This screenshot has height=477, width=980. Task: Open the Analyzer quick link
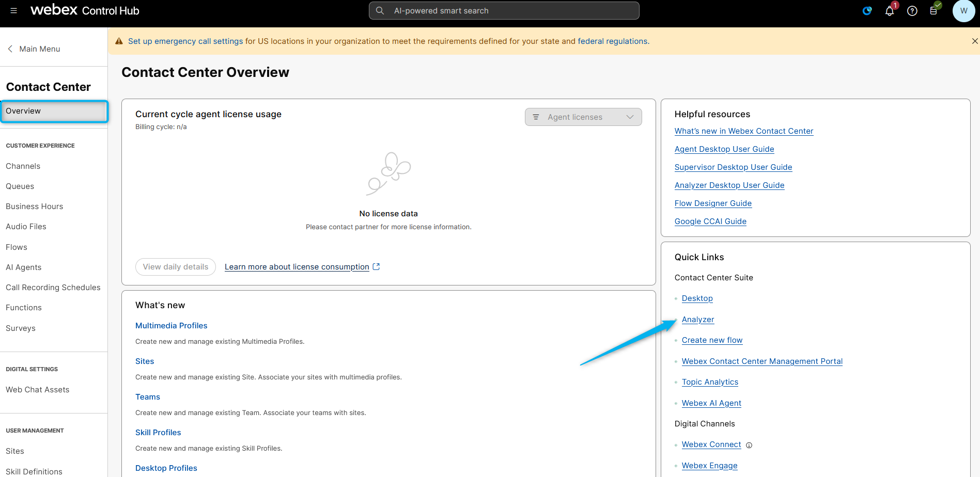697,320
